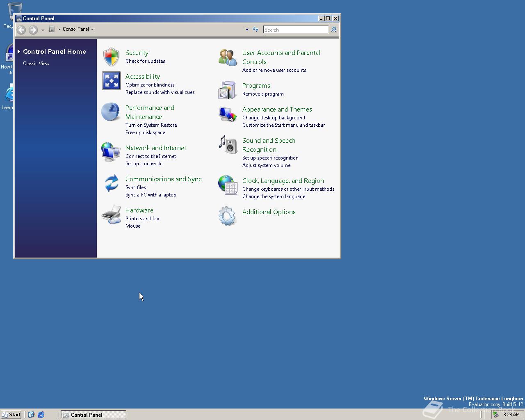
Task: Click Mouse link under Hardware
Action: tap(133, 226)
